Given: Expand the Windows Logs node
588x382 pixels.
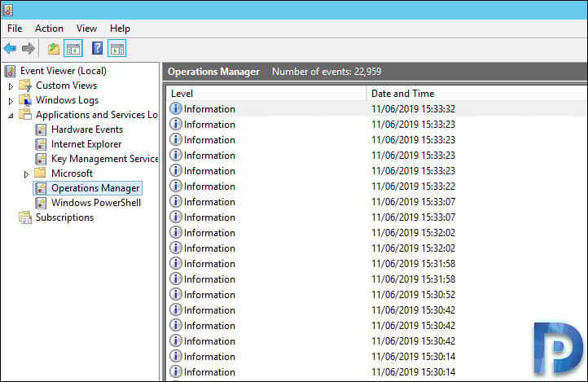Looking at the screenshot, I should click(x=11, y=101).
